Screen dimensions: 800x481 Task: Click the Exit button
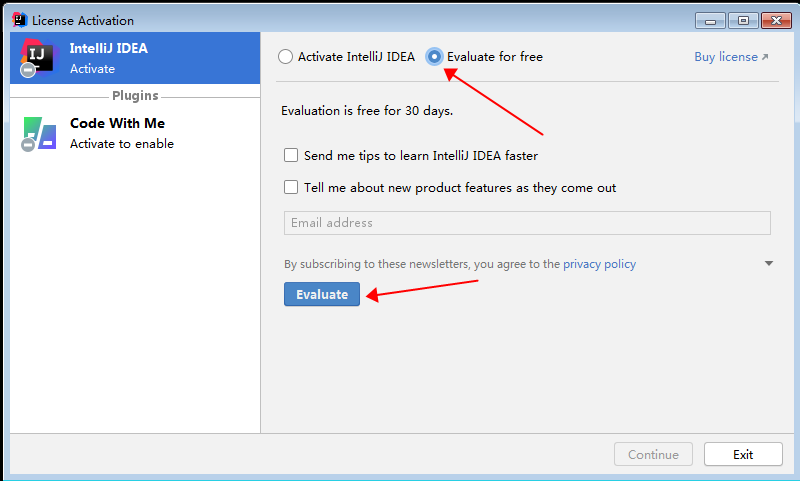(743, 454)
